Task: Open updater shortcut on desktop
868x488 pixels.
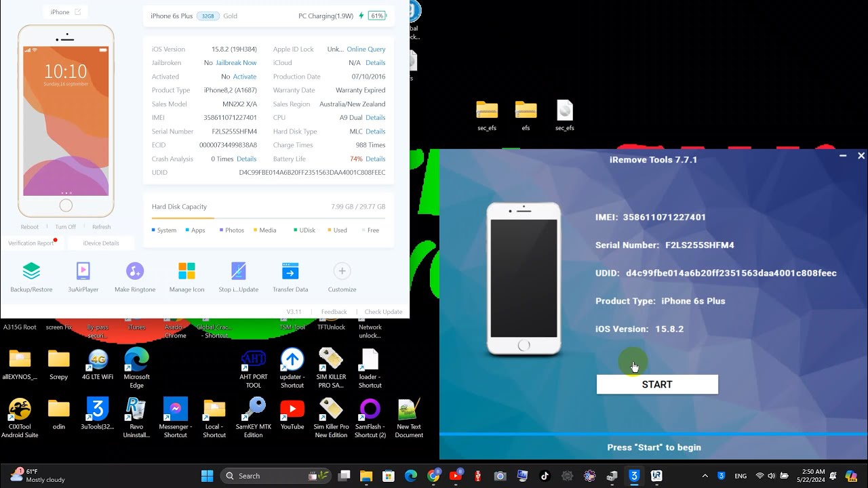Action: point(292,368)
